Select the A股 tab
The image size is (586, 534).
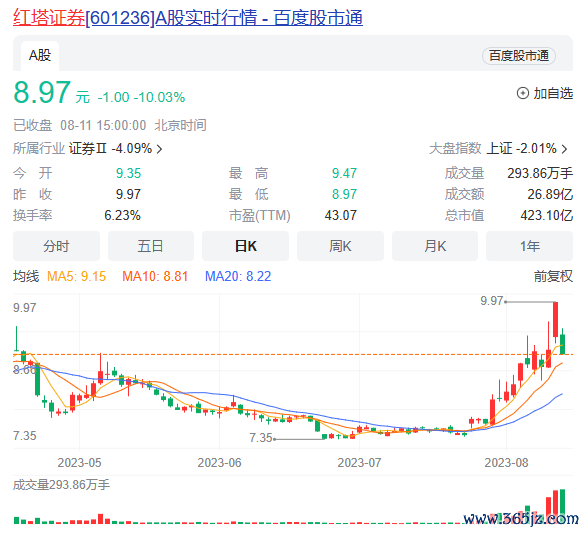(x=40, y=56)
